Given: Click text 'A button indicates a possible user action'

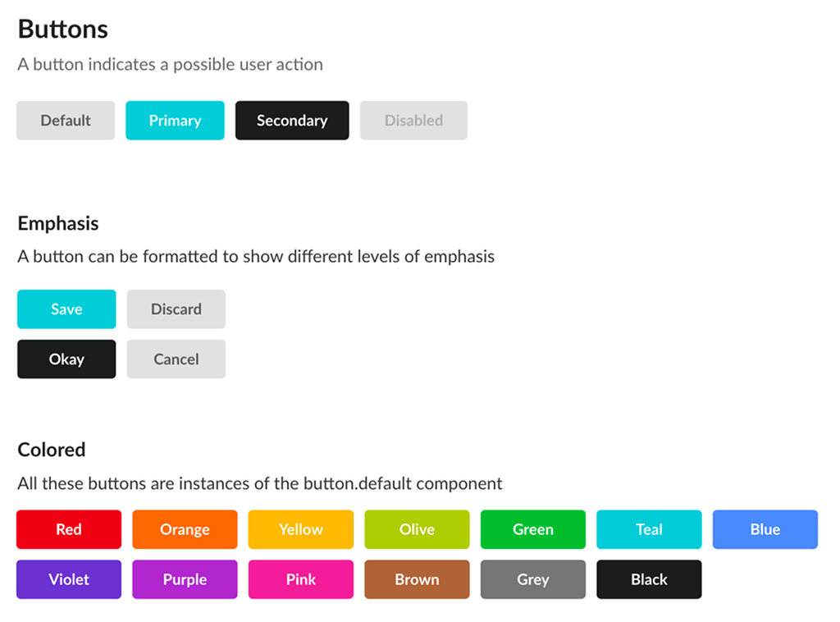Looking at the screenshot, I should pos(171,64).
